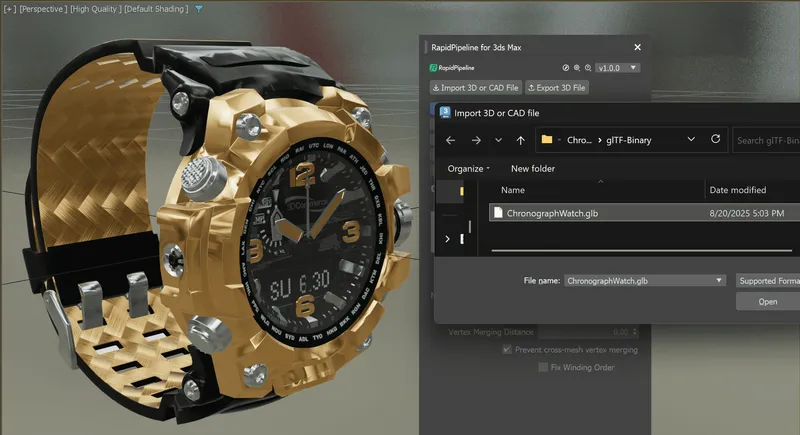Expand the tree item in navigation pane

[x=447, y=238]
